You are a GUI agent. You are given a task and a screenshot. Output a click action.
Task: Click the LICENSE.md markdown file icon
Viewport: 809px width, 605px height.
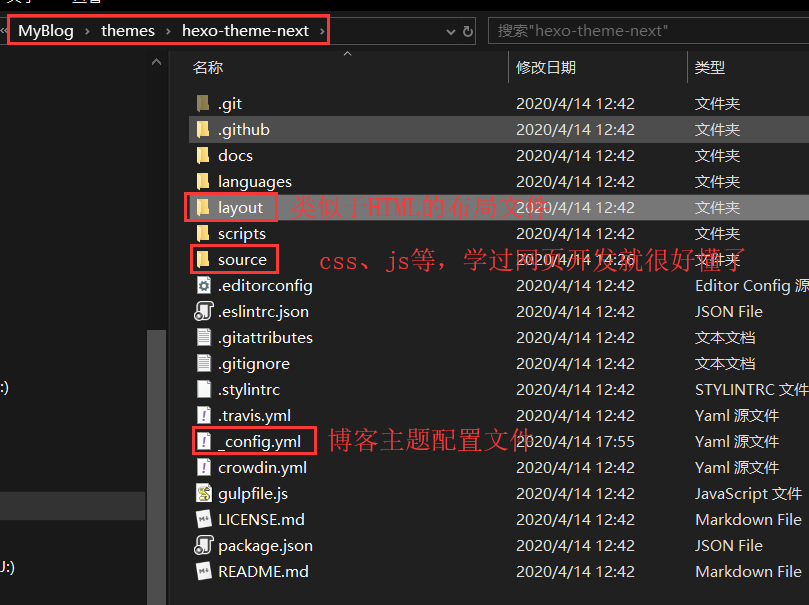click(x=203, y=519)
